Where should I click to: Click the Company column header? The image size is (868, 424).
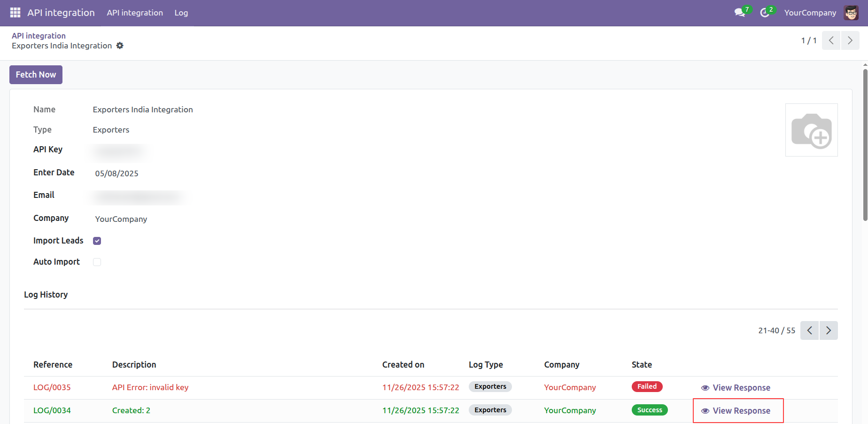[562, 365]
